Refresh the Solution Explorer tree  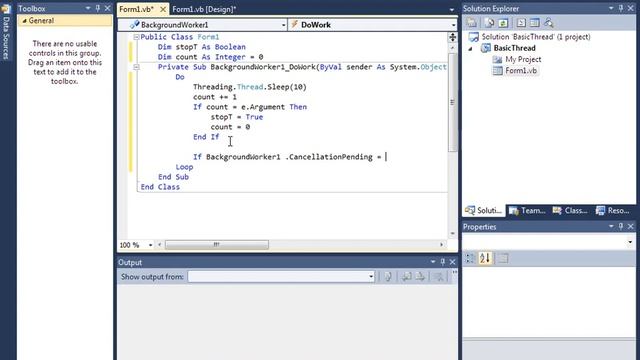coord(503,23)
